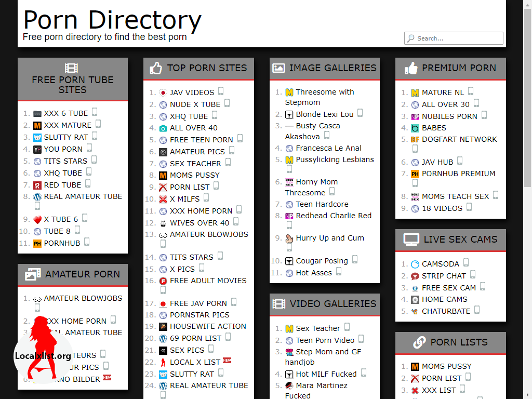Click the chain link icon in Porn Lists header
This screenshot has width=532, height=399.
pyautogui.click(x=419, y=342)
